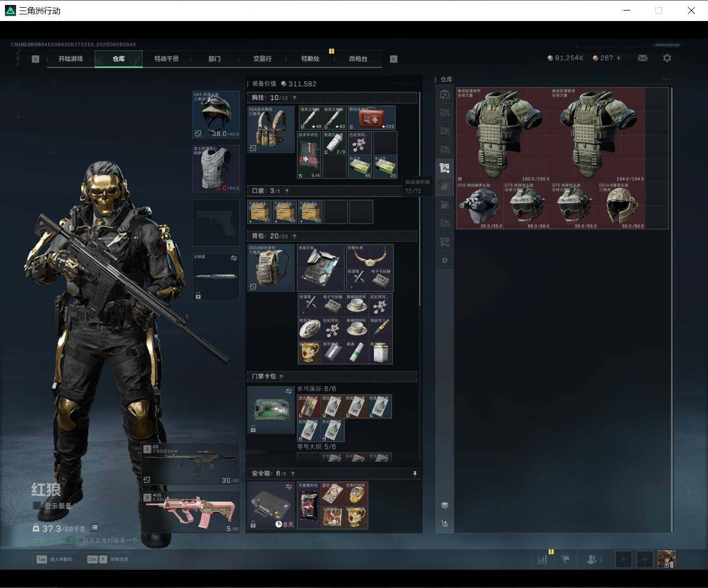Image resolution: width=708 pixels, height=588 pixels.
Task: Select the DASH tactical backpack
Action: click(271, 268)
